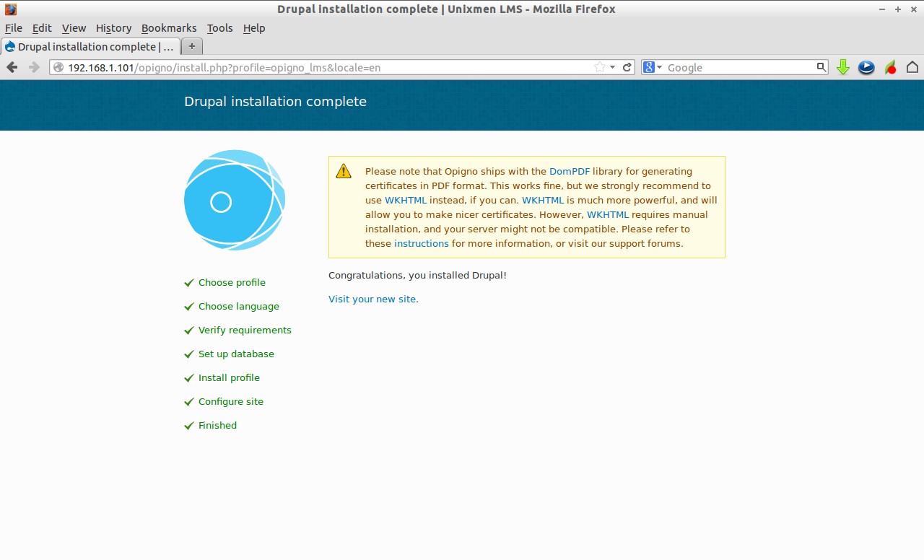Open the Tools menu
Viewport: 924px width, 560px height.
point(219,28)
